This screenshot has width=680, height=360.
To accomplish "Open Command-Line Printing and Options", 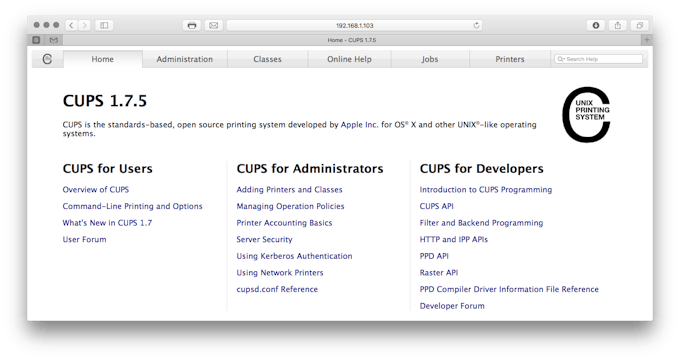I will pos(132,206).
